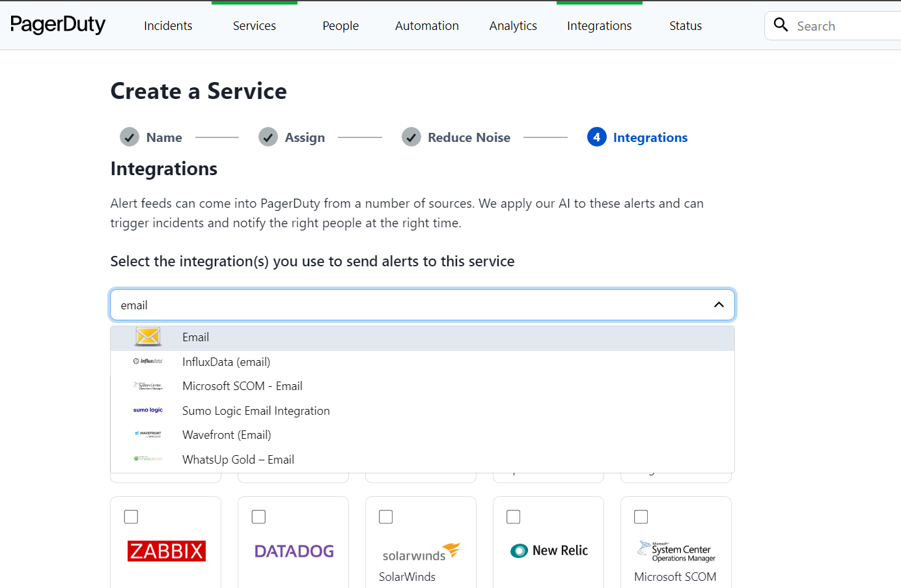The height and width of the screenshot is (588, 901).
Task: Click the Sumo Logic logo icon
Action: 148,410
